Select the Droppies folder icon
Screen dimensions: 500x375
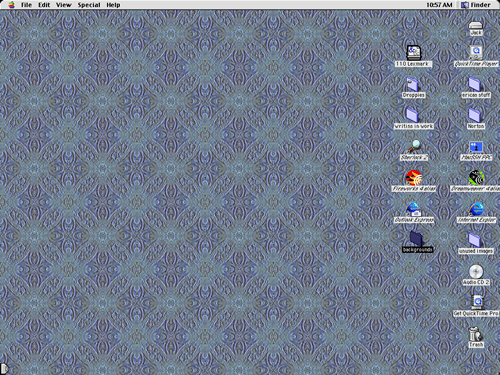click(x=413, y=84)
